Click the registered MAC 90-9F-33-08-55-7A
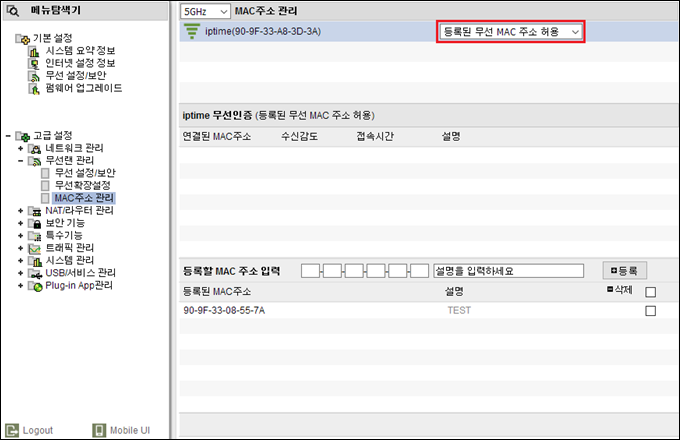 (224, 310)
